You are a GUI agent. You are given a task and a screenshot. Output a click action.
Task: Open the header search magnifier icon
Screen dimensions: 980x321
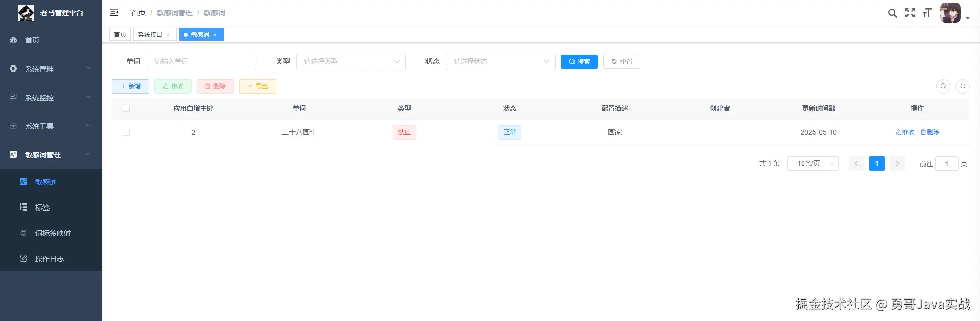pyautogui.click(x=892, y=13)
